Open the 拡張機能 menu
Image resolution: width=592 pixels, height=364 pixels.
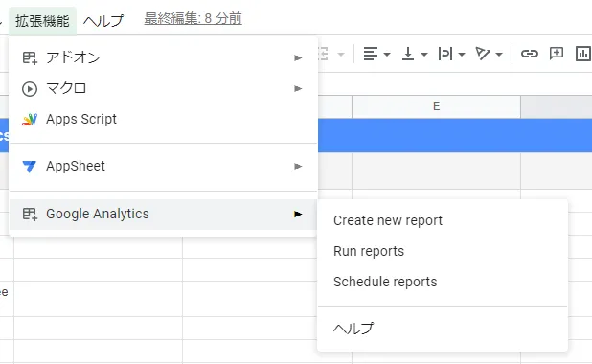[x=42, y=21]
